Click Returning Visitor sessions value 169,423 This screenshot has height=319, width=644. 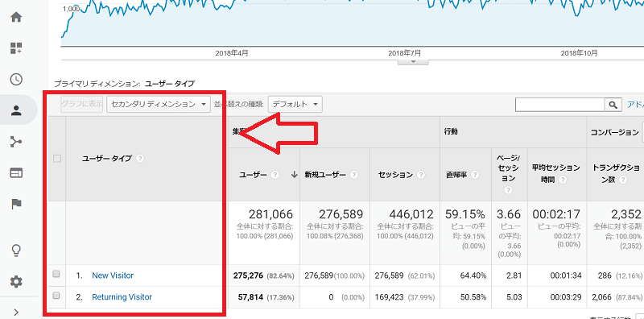[x=390, y=296]
